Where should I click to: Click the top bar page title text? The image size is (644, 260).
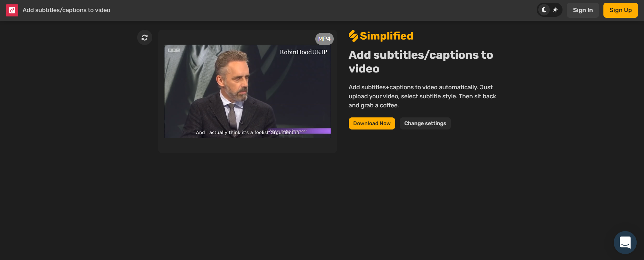[x=66, y=10]
